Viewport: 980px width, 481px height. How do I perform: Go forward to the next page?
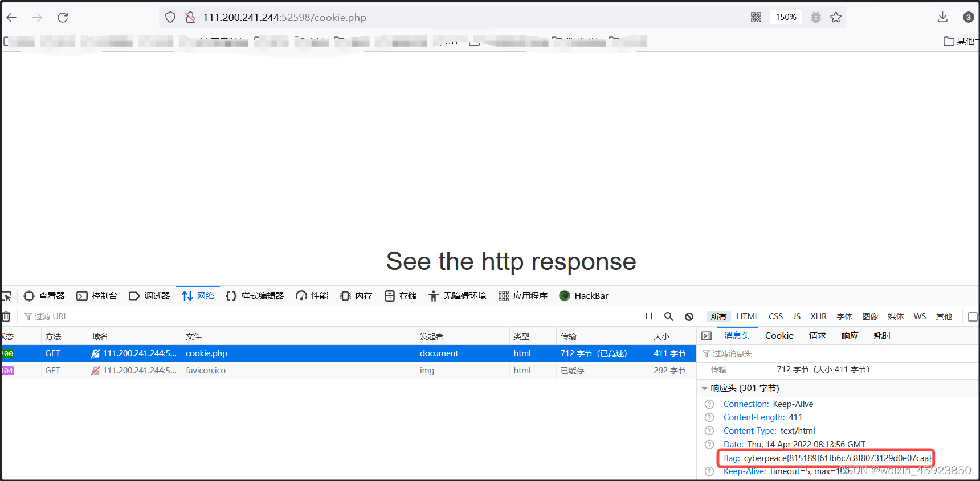(37, 18)
